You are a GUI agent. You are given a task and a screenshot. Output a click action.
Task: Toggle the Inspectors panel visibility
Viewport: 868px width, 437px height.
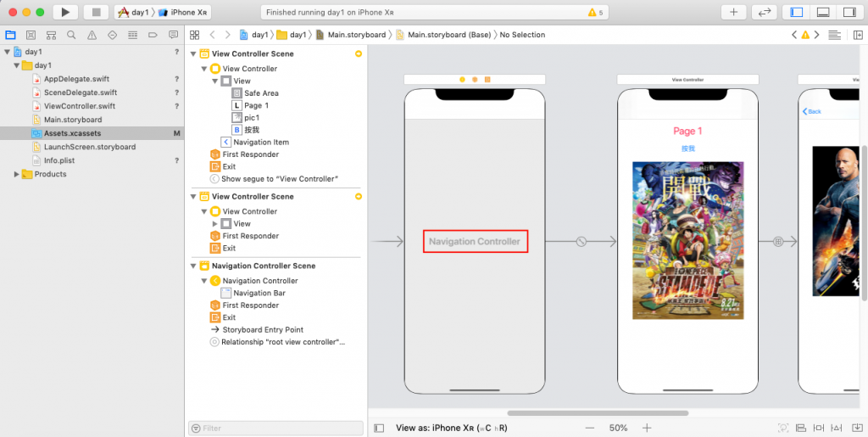tap(849, 12)
